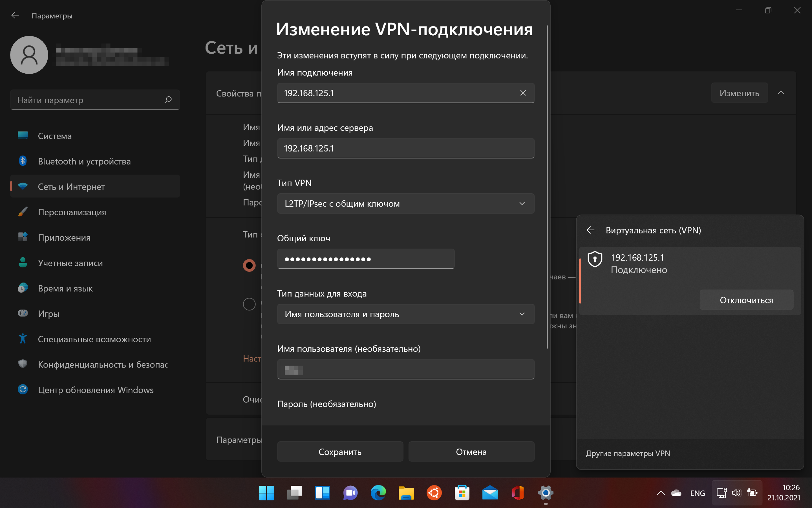812x508 pixels.
Task: Click the Settings gear taskbar icon
Action: [546, 492]
